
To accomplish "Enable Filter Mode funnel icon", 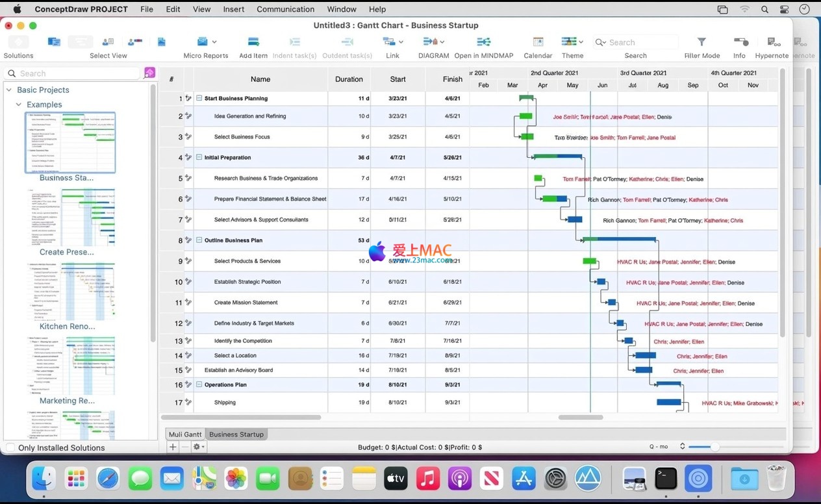I will click(x=701, y=42).
